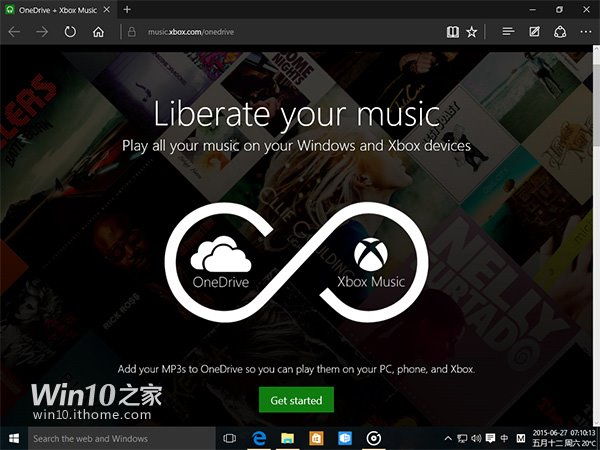Close the OneDrive + Xbox Music tab
This screenshot has height=450, width=600.
(107, 10)
